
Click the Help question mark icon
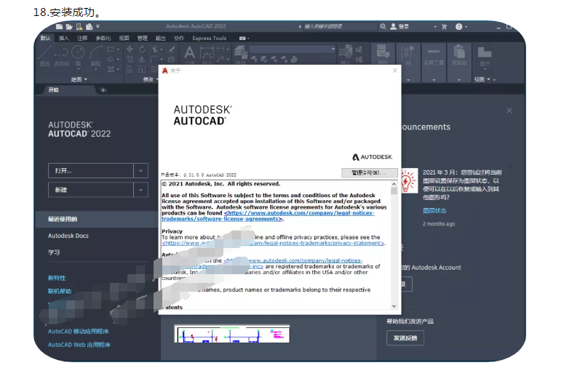point(458,27)
